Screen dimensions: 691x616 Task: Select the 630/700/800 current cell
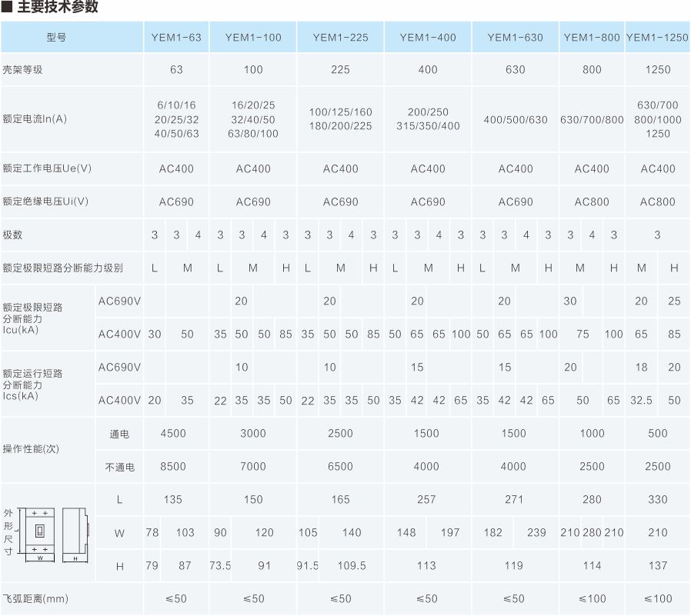[592, 120]
